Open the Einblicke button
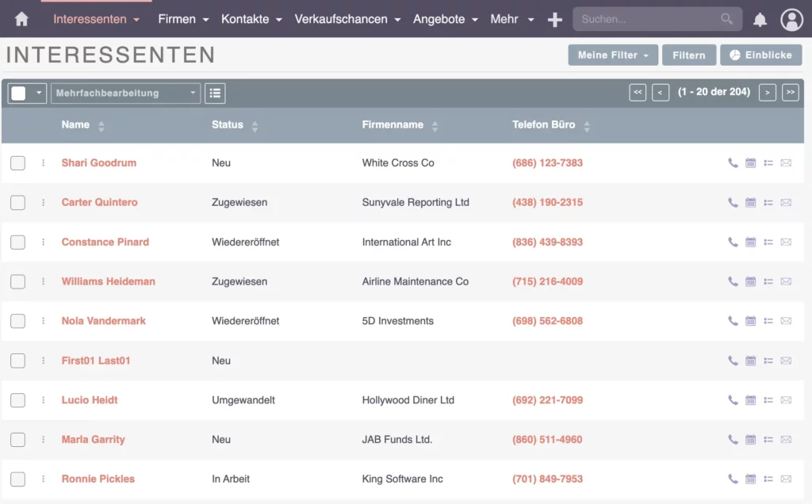 coord(760,55)
